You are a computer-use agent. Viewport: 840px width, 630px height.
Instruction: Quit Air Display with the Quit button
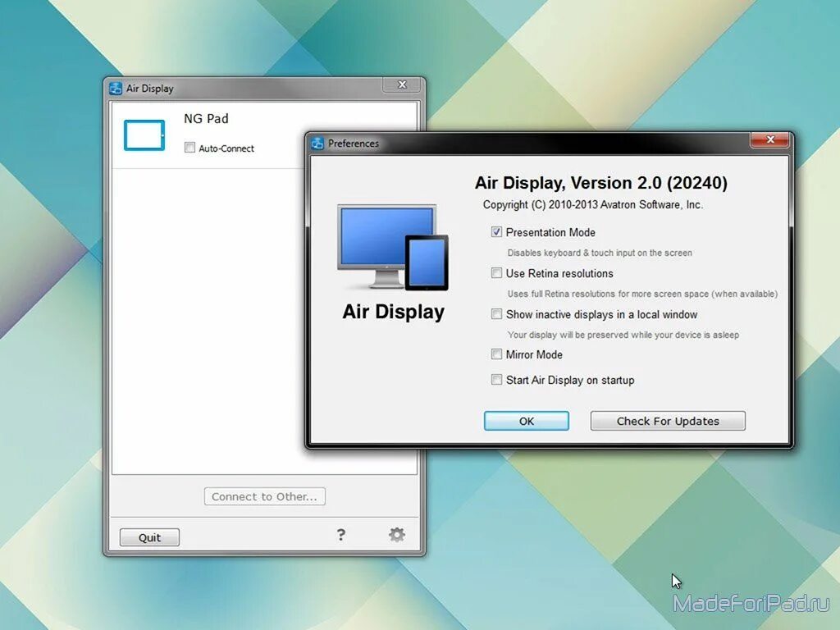[149, 537]
